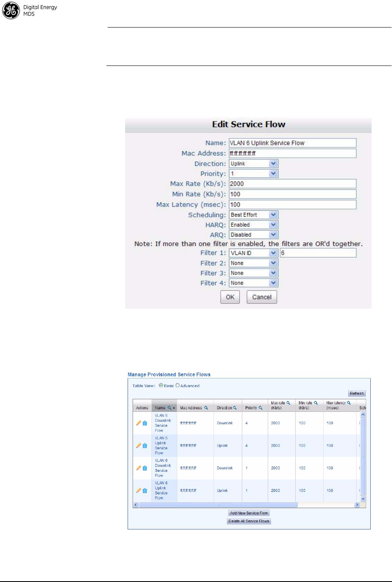This screenshot has width=392, height=582.
Task: Click the trash icon for VLAN 6 Uplink Service Flow
Action: coord(145,491)
